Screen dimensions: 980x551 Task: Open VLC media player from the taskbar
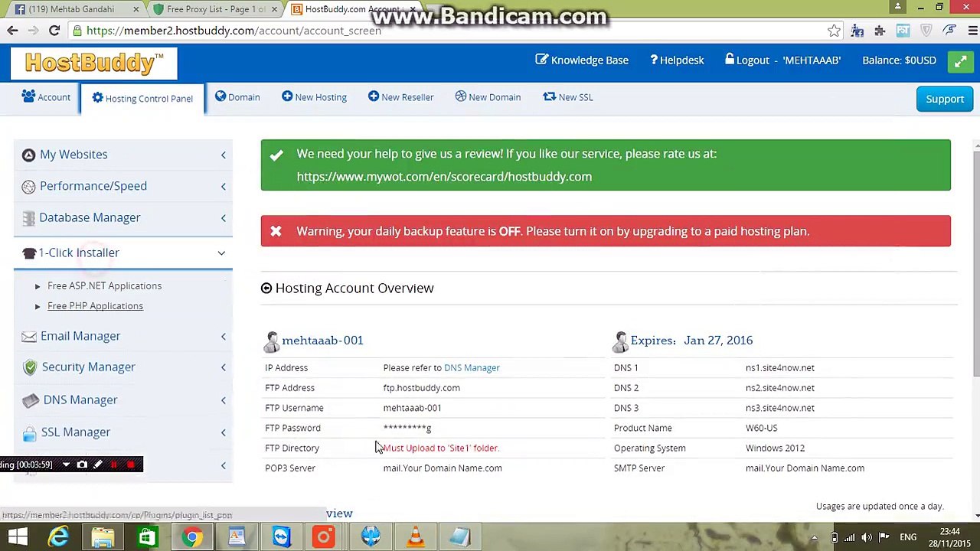pos(415,536)
